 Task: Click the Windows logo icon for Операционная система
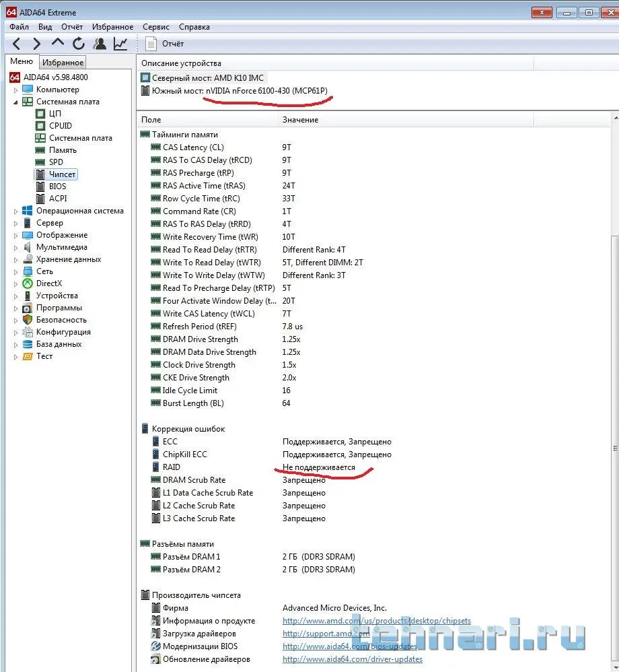pyautogui.click(x=28, y=211)
